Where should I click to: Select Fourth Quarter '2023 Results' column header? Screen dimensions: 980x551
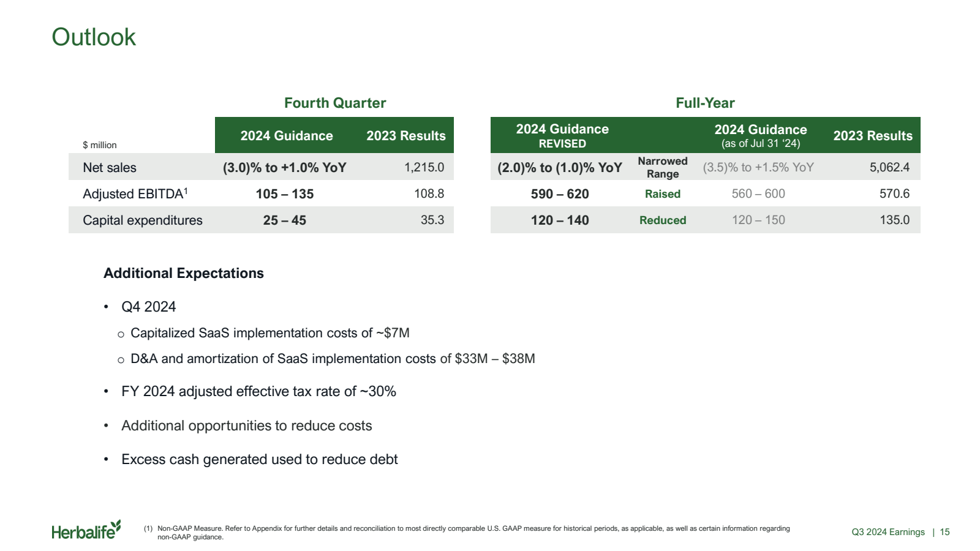[406, 136]
